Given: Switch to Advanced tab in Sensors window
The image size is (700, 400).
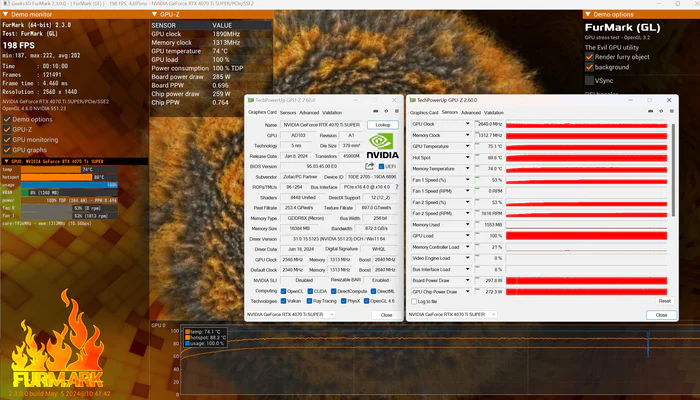Looking at the screenshot, I should [471, 112].
